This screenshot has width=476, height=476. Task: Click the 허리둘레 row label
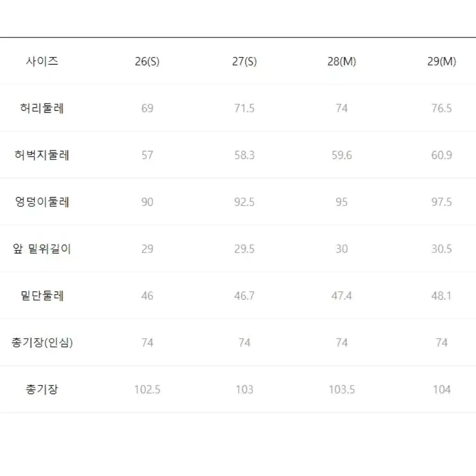click(42, 108)
